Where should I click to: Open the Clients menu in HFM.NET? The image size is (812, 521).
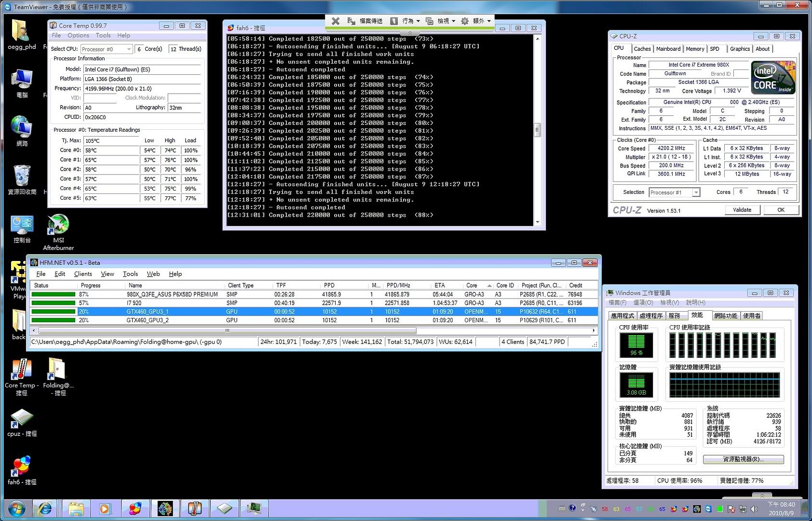[83, 274]
